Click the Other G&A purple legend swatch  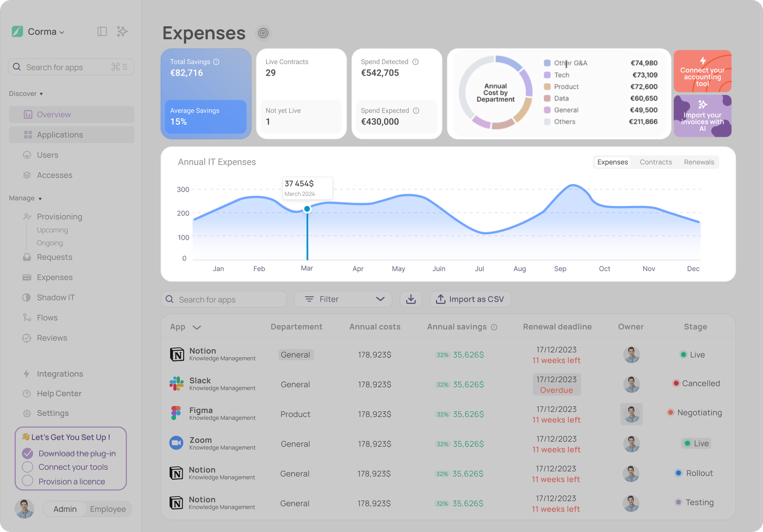(x=547, y=63)
